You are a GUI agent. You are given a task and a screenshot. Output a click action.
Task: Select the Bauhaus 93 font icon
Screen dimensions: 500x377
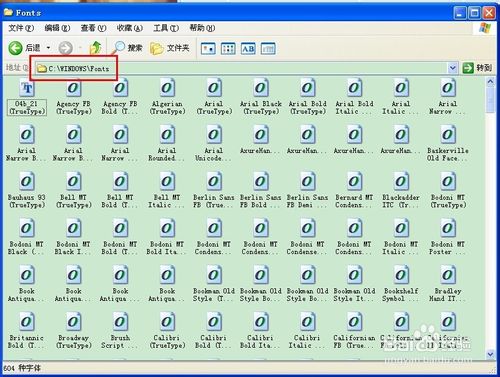pyautogui.click(x=27, y=182)
